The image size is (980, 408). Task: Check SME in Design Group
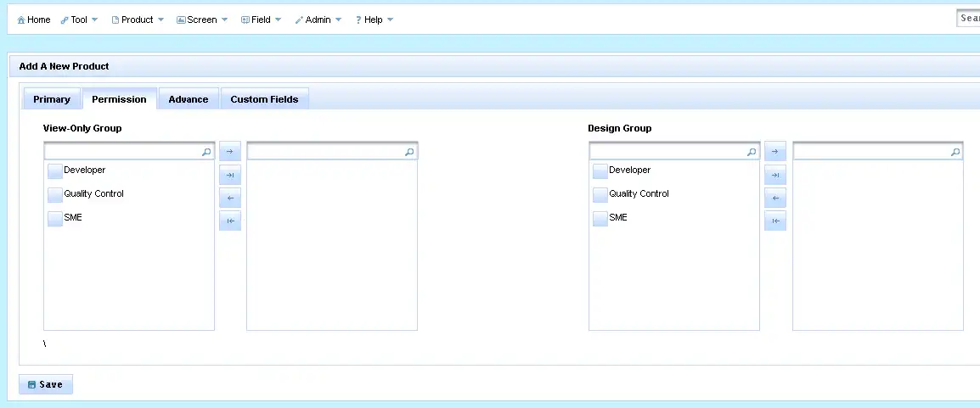[600, 218]
